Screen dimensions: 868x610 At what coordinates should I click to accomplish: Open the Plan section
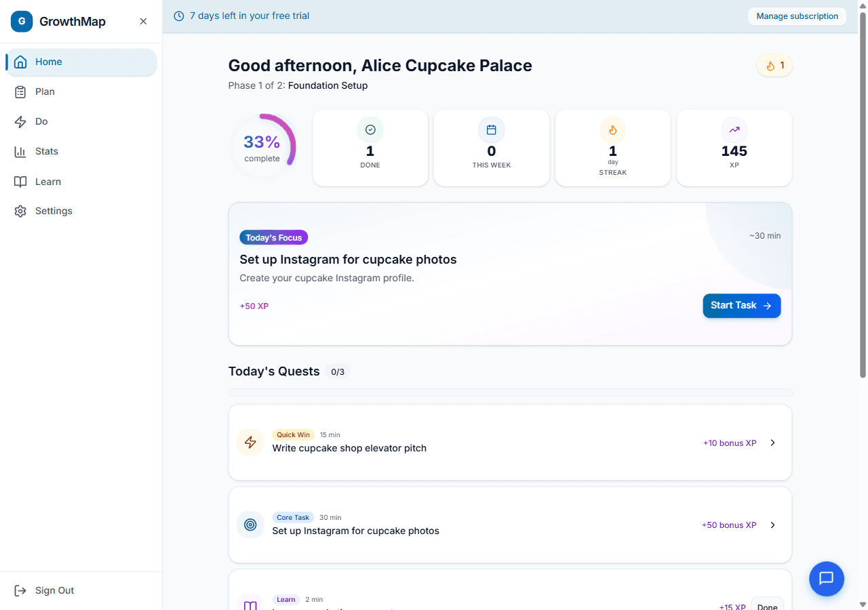pyautogui.click(x=81, y=91)
